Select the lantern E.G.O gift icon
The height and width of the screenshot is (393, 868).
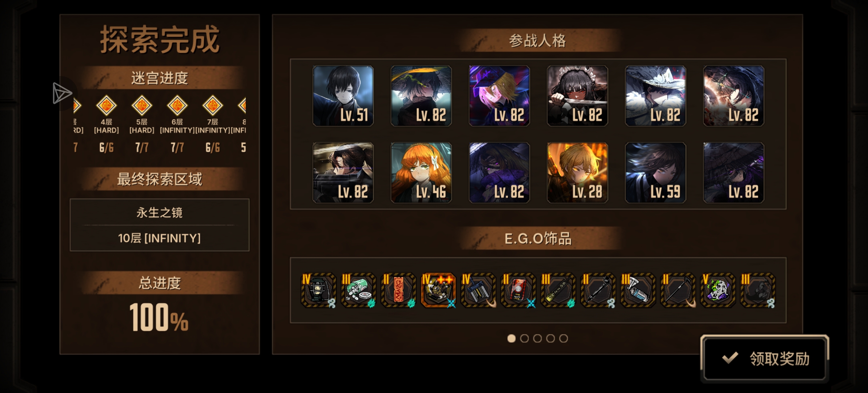(x=319, y=290)
